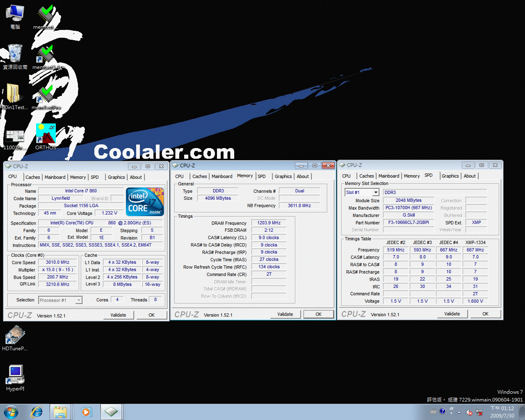Select the CPU-Z taskbar button
This screenshot has width=525, height=420.
(111, 412)
